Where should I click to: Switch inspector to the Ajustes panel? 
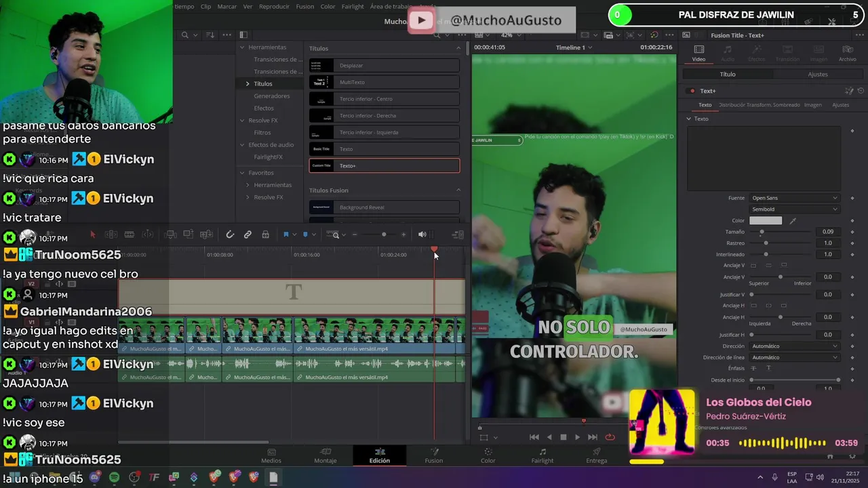818,74
